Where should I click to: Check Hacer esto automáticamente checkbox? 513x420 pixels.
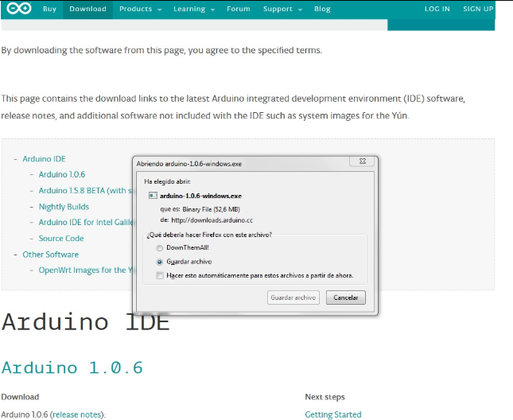160,275
